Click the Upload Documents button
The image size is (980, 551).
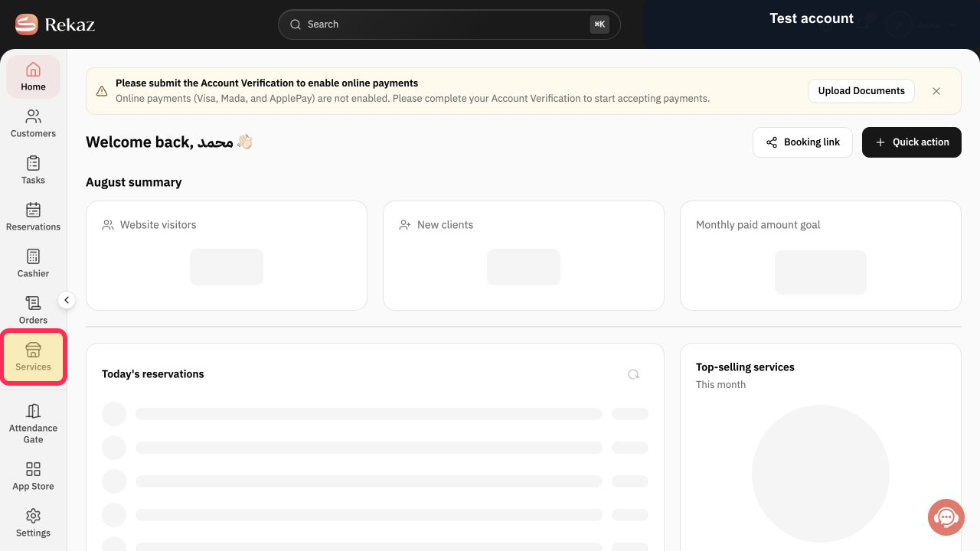coord(861,90)
